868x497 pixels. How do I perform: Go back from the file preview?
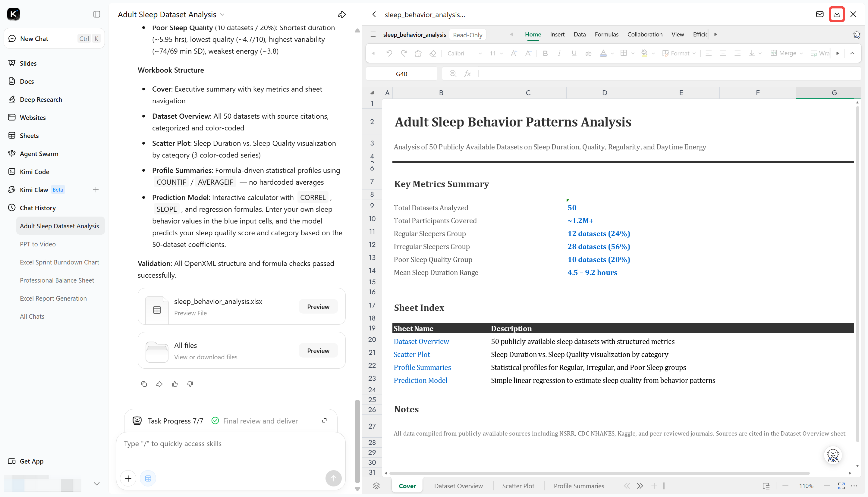coord(374,14)
